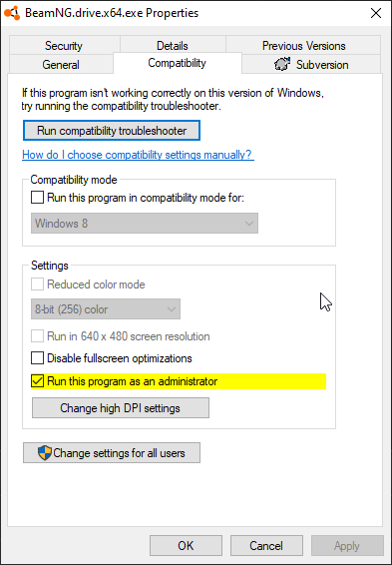The height and width of the screenshot is (565, 392).
Task: Click the shield icon on Change settings button
Action: pos(45,453)
